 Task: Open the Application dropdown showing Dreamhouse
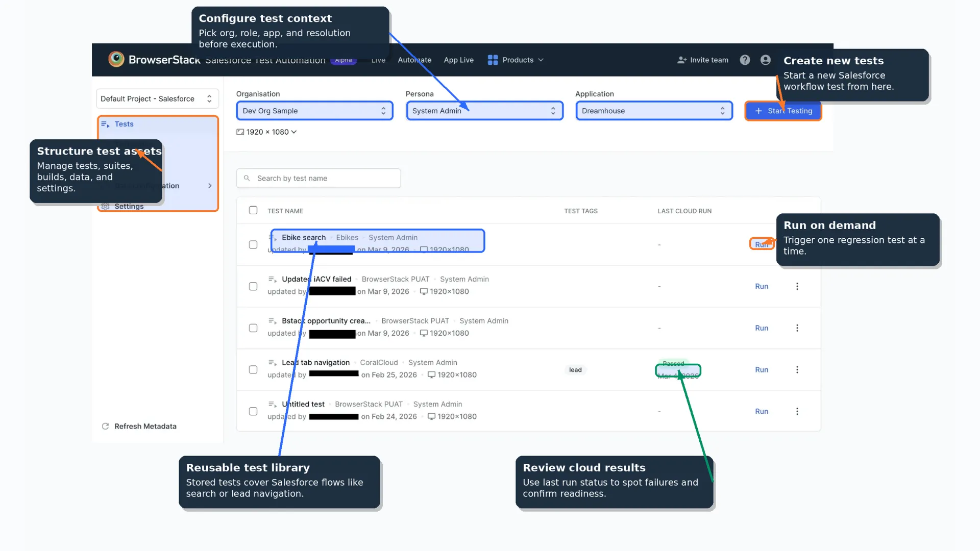(x=654, y=111)
